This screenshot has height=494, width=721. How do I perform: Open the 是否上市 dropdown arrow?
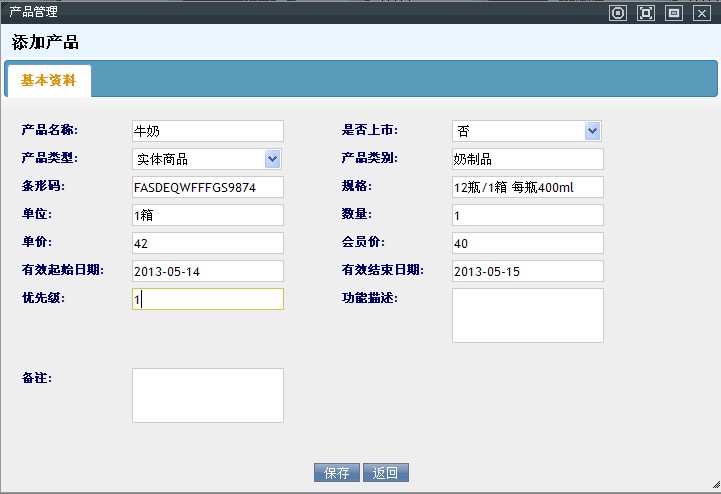coord(593,131)
